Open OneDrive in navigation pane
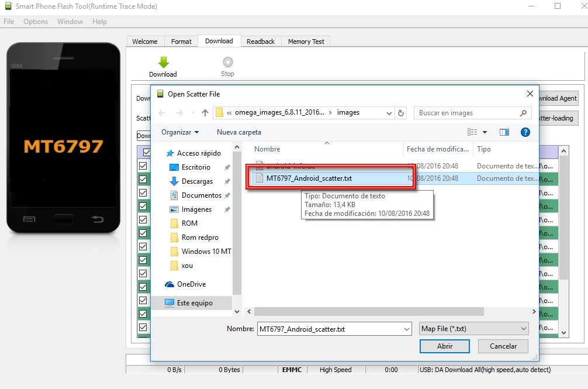Image resolution: width=588 pixels, height=389 pixels. click(x=191, y=284)
